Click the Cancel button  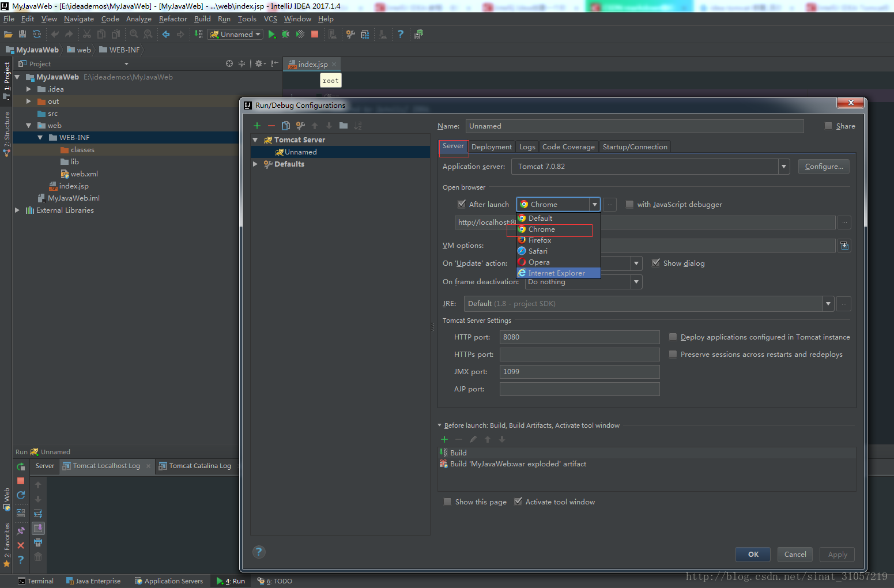click(795, 554)
